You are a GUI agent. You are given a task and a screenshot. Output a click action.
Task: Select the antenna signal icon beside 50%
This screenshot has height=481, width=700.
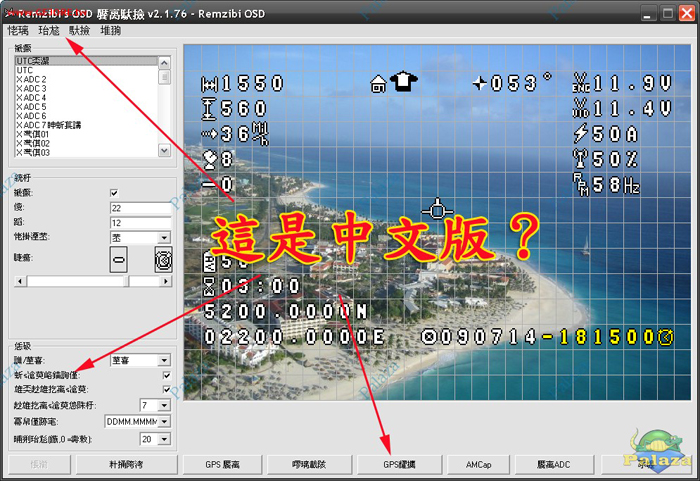(x=580, y=159)
